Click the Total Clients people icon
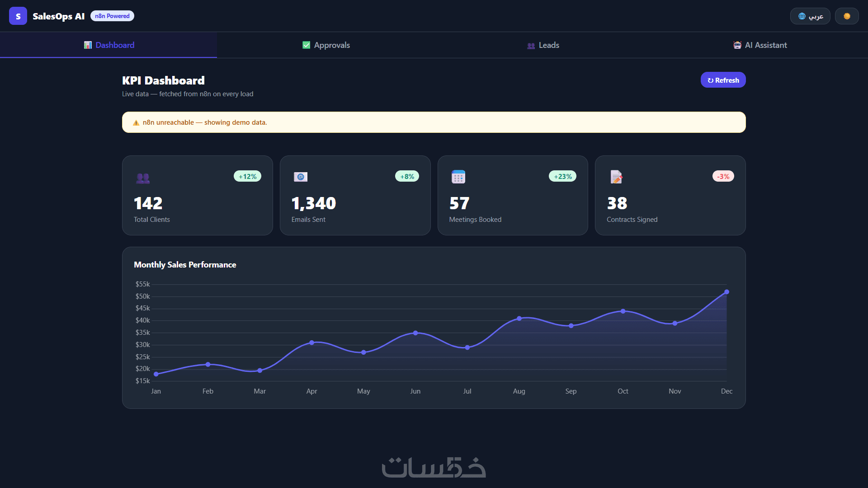The width and height of the screenshot is (868, 488). click(x=143, y=178)
